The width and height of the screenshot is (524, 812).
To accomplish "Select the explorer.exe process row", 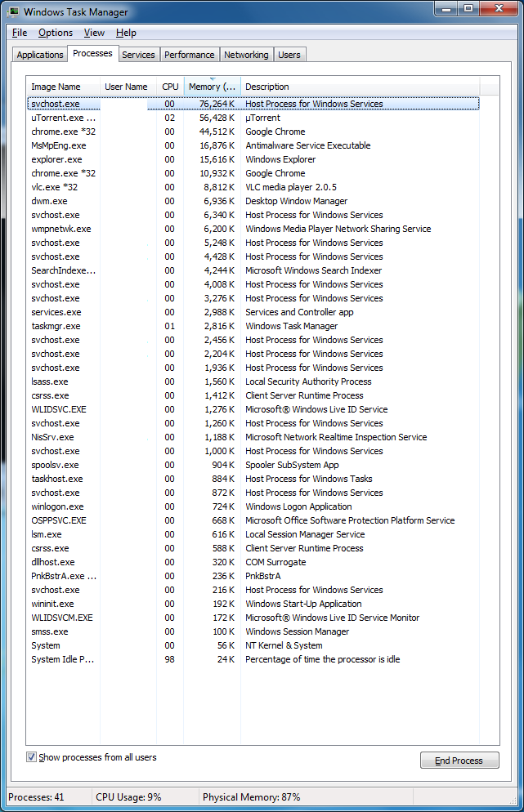I will point(253,159).
